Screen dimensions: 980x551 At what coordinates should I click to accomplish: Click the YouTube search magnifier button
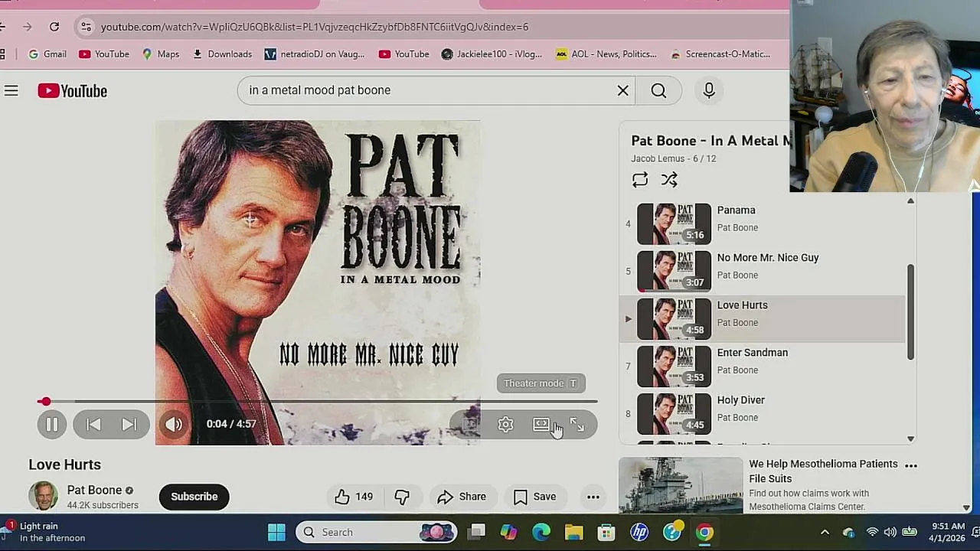point(658,90)
